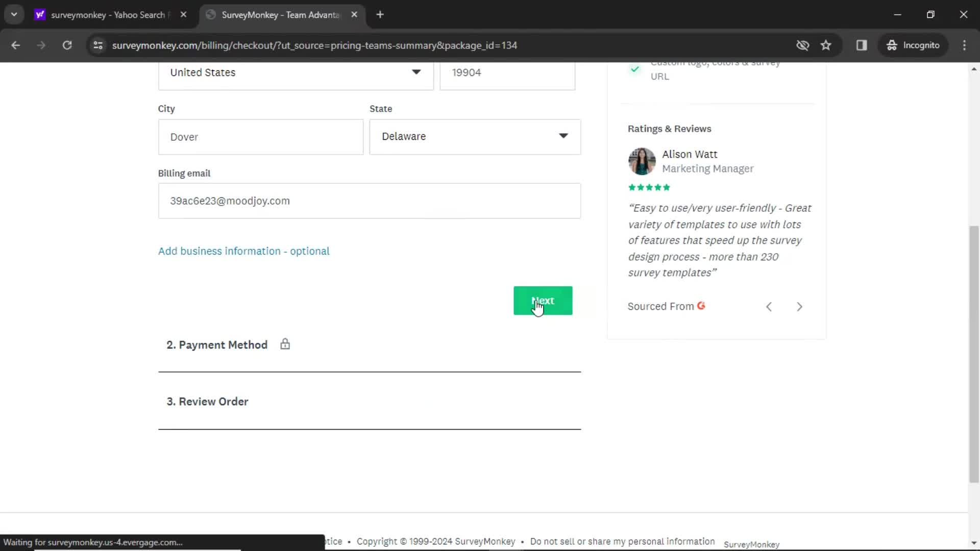The image size is (980, 551).
Task: Click the lock icon next to Payment Method
Action: pyautogui.click(x=285, y=344)
